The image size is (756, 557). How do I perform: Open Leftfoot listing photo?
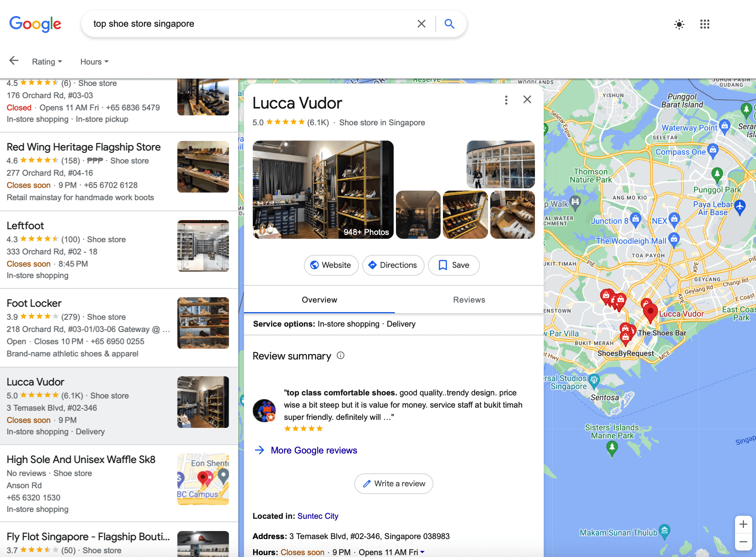[203, 246]
